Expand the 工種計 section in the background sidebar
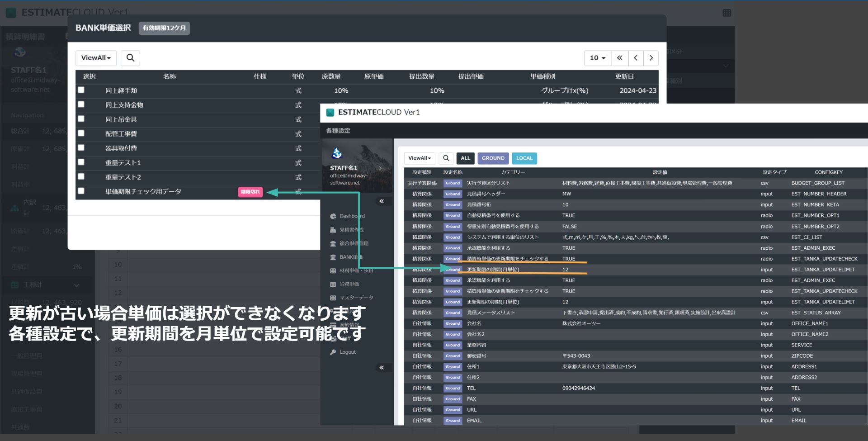 (76, 285)
